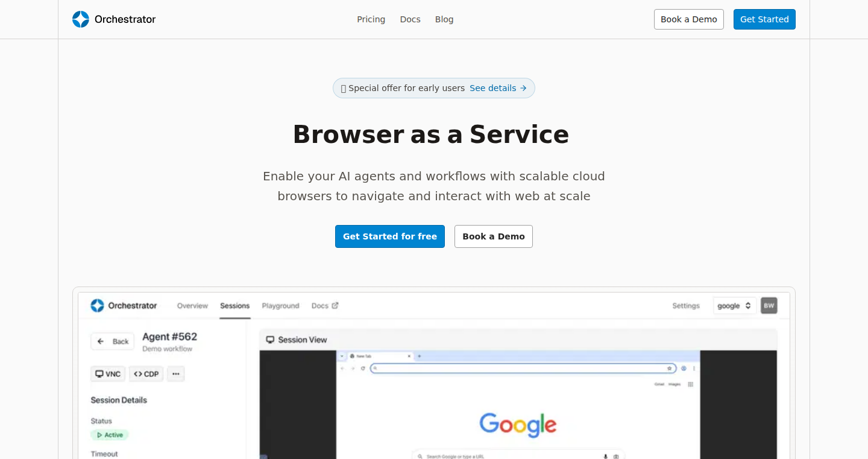The height and width of the screenshot is (459, 868).
Task: Click the Active status badge
Action: (110, 435)
